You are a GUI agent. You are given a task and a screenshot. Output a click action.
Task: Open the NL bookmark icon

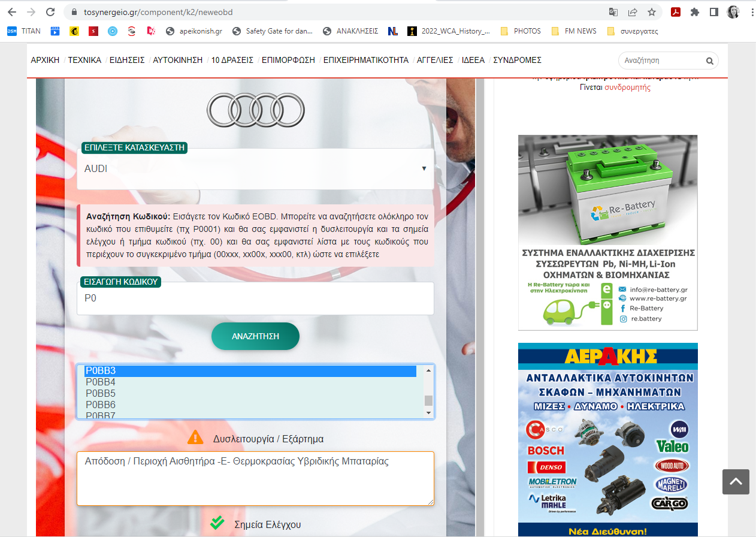(x=393, y=31)
